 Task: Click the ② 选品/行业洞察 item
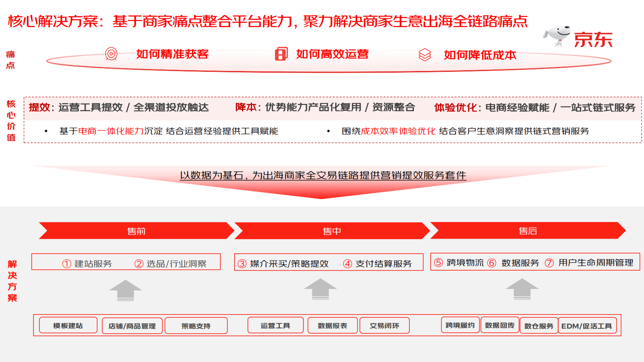click(x=170, y=263)
